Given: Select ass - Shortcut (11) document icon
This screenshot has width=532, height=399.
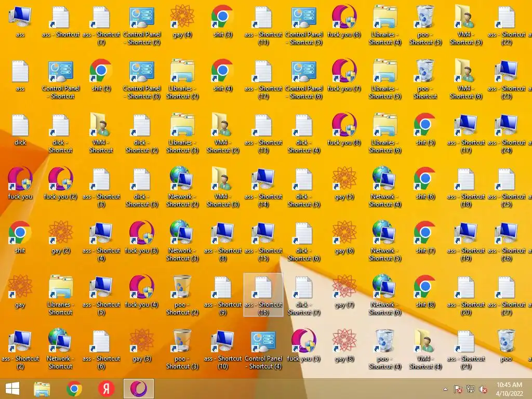Looking at the screenshot, I should pyautogui.click(x=263, y=25).
